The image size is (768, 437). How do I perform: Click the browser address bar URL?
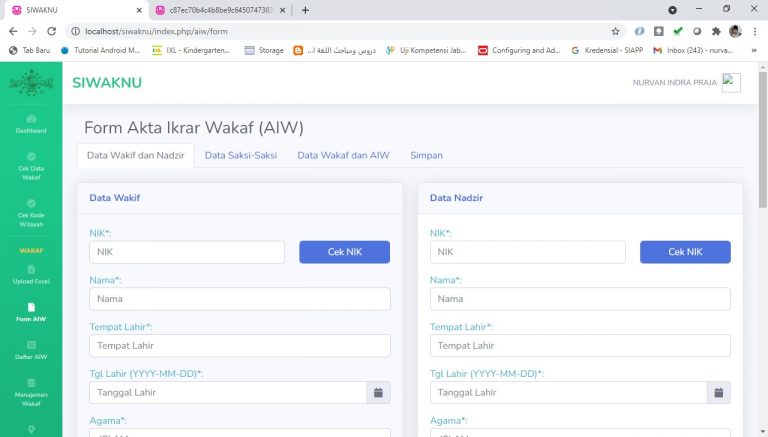(x=156, y=31)
